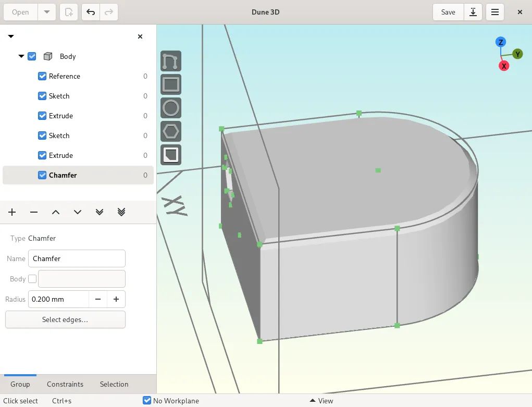Screen dimensions: 532x407
Task: Click the export/download icon in the header bar
Action: [473, 11]
